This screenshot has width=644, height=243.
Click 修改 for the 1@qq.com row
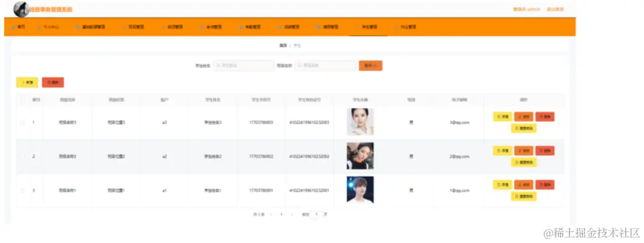[x=524, y=185]
